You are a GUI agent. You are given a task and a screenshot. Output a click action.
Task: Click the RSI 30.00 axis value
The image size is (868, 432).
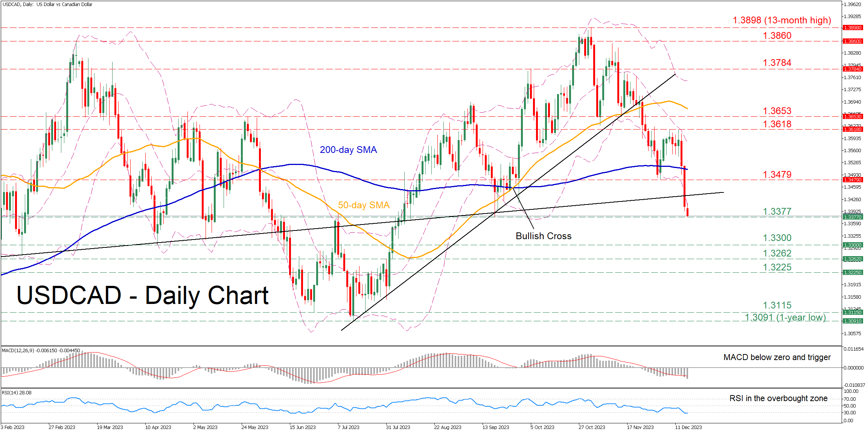tap(850, 413)
